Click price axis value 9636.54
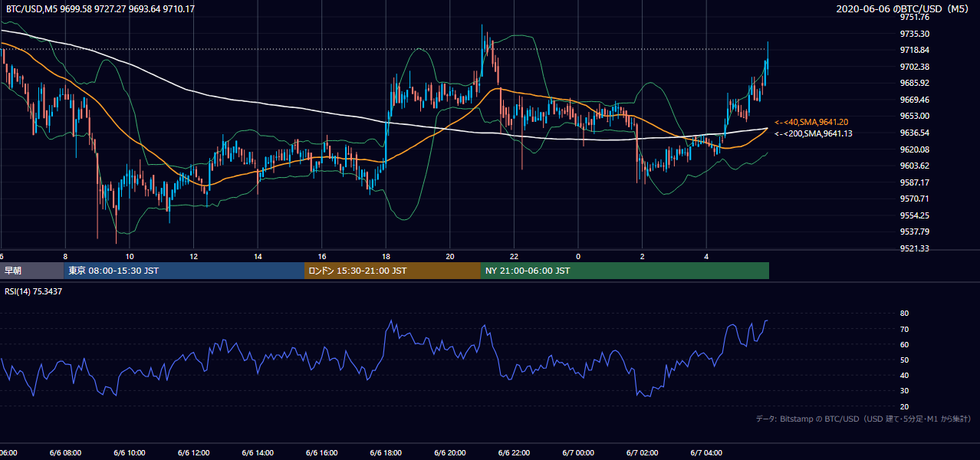This screenshot has width=980, height=460. pos(914,133)
